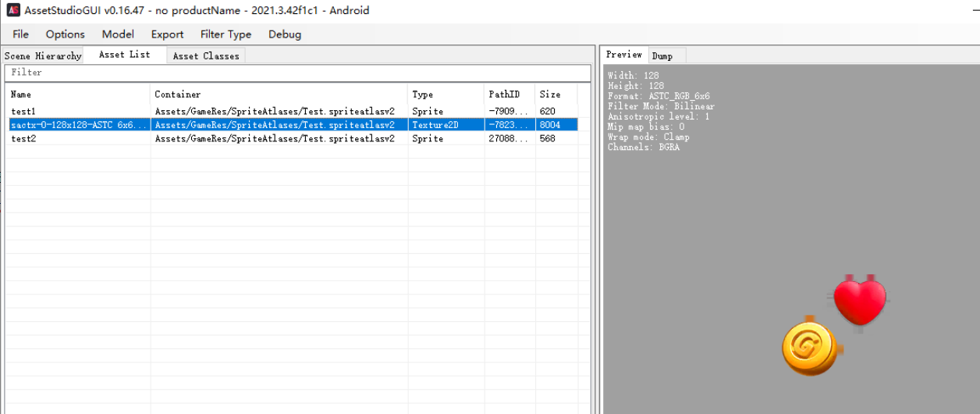Click the size value 620

click(547, 111)
